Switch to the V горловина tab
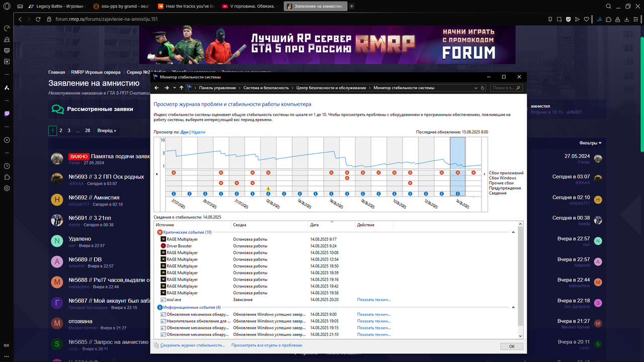The height and width of the screenshot is (362, 644). [250, 6]
